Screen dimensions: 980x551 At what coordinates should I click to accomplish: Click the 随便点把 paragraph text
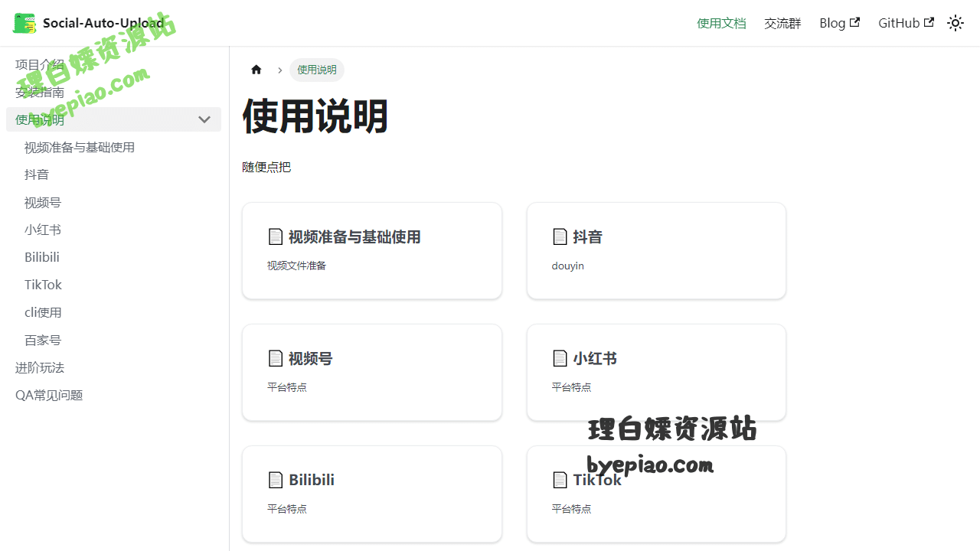(x=266, y=167)
